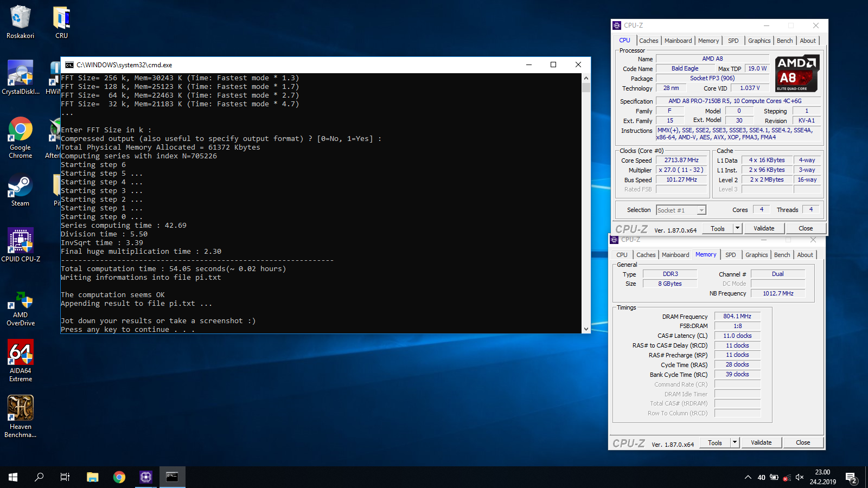Open About tab in upper CPU-Z window
Image resolution: width=868 pixels, height=488 pixels.
[x=808, y=41]
